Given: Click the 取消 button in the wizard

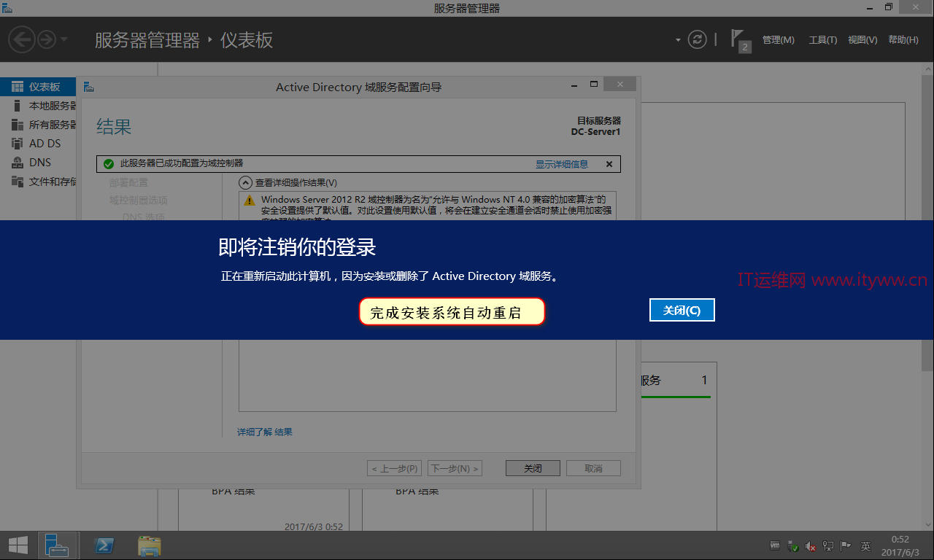Looking at the screenshot, I should [x=593, y=468].
